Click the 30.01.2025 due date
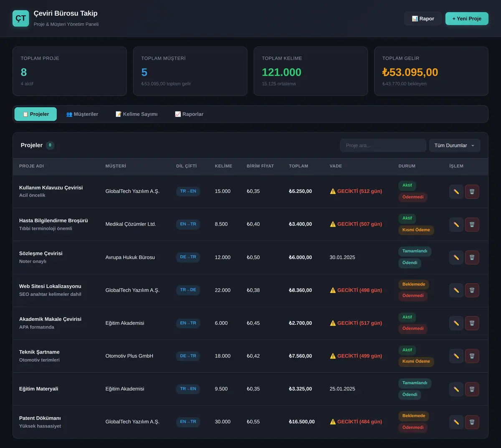 tap(342, 257)
